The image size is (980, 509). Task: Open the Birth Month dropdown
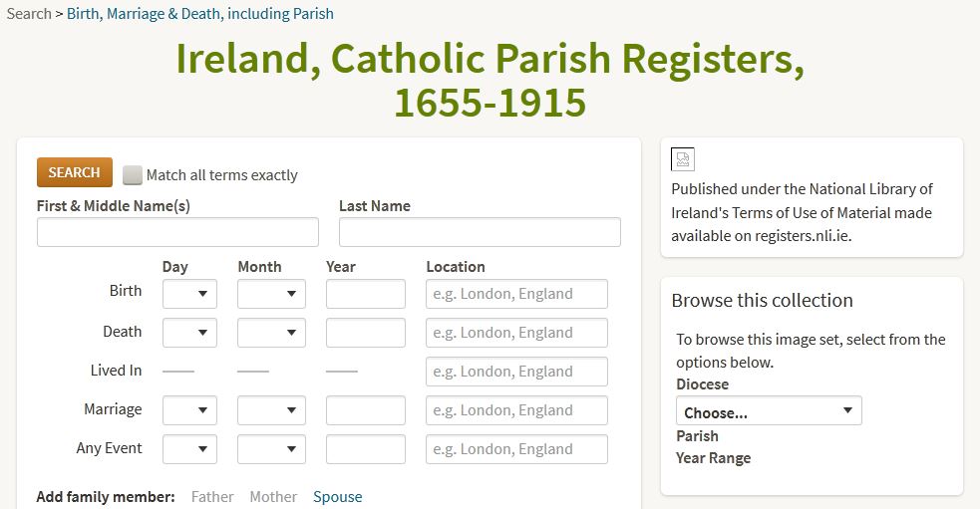click(x=271, y=294)
